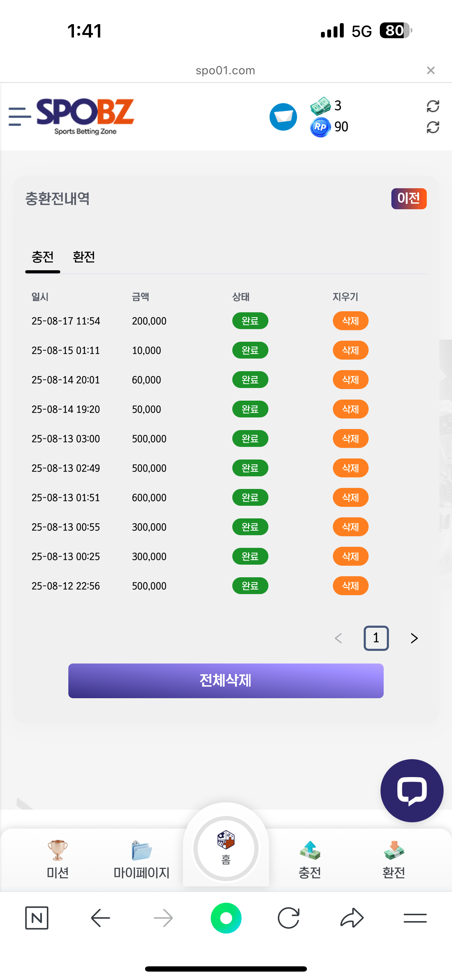Image resolution: width=452 pixels, height=980 pixels.
Task: Open the messages envelope icon
Action: pyautogui.click(x=283, y=117)
